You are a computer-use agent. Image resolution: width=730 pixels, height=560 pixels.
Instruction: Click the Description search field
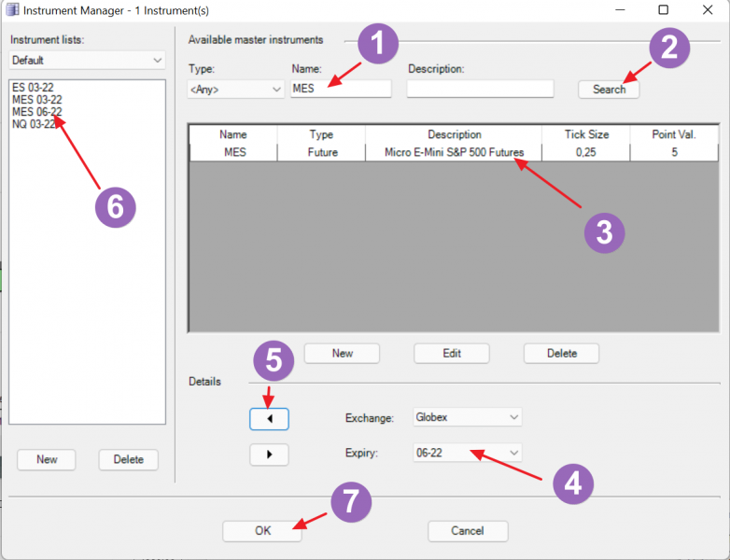pos(480,89)
